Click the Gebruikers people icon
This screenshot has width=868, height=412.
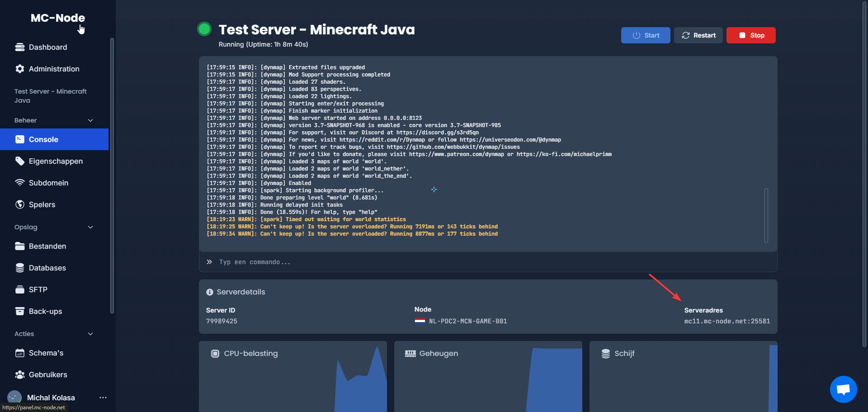(x=20, y=374)
